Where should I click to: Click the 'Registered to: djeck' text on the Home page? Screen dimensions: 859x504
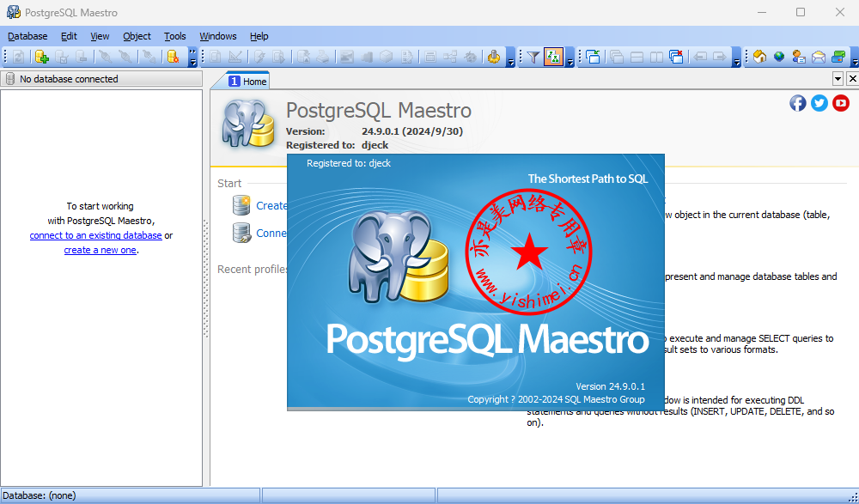338,145
